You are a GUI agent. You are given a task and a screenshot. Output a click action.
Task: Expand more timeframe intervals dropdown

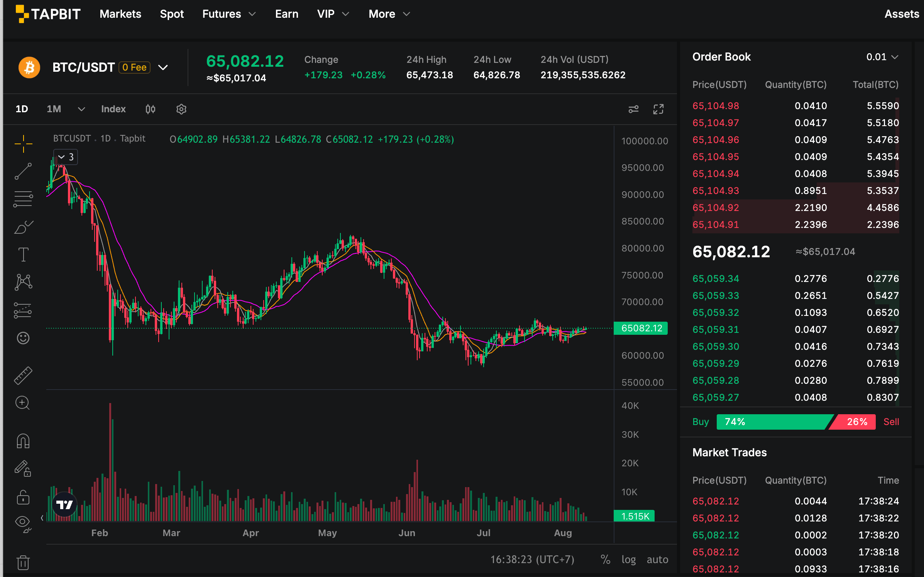tap(81, 109)
